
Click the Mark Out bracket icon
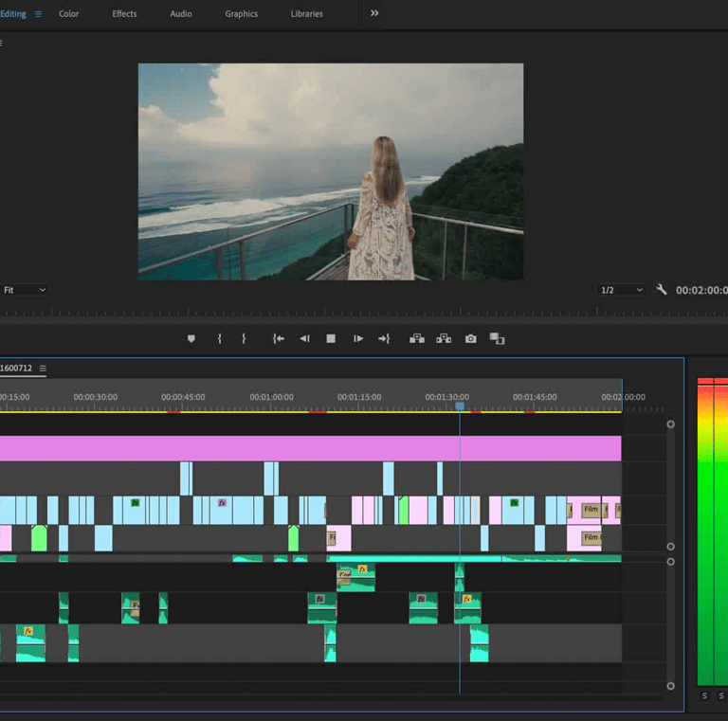tap(244, 338)
